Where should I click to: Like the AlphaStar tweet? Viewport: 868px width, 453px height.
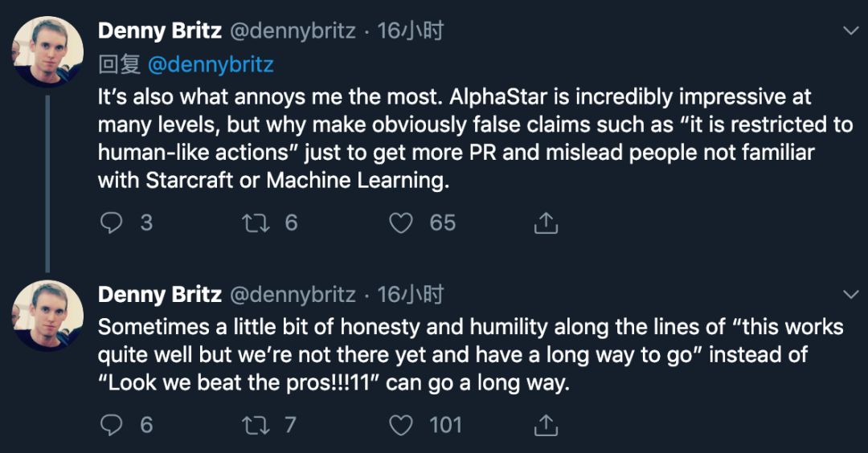tap(400, 222)
